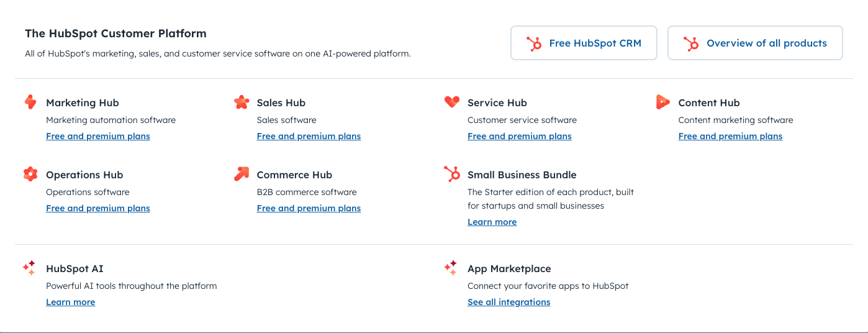868x333 pixels.
Task: Click the Marketing Hub icon
Action: (30, 102)
